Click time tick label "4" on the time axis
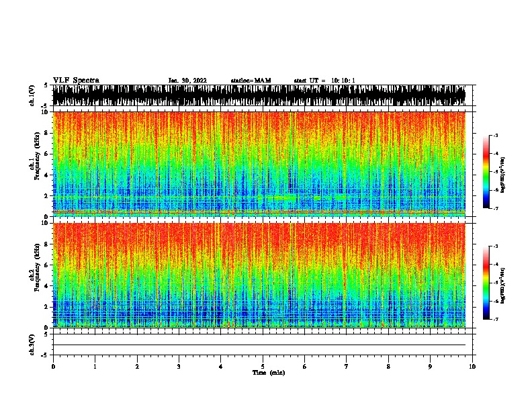 (221, 367)
